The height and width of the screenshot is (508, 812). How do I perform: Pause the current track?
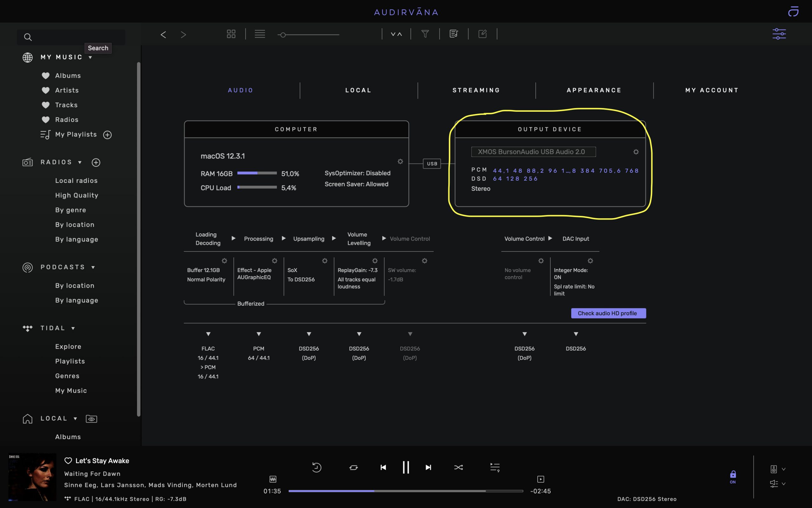(406, 467)
